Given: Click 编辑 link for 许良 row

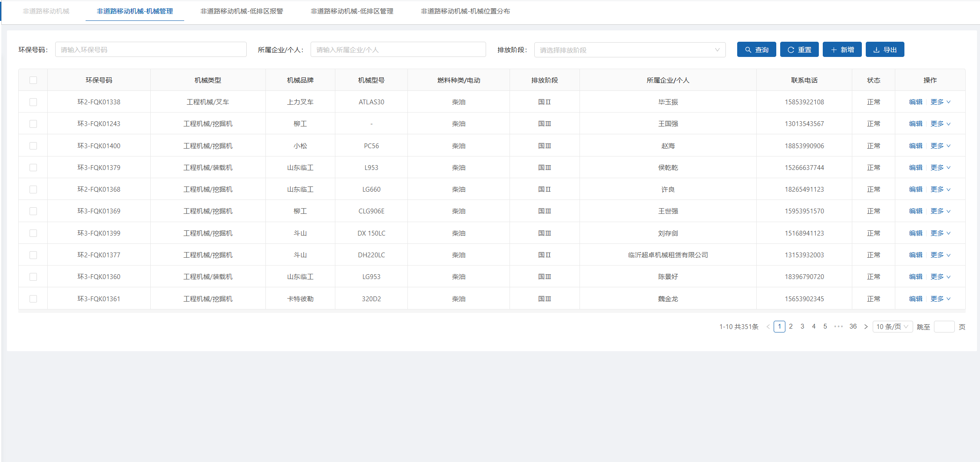Looking at the screenshot, I should click(x=916, y=189).
